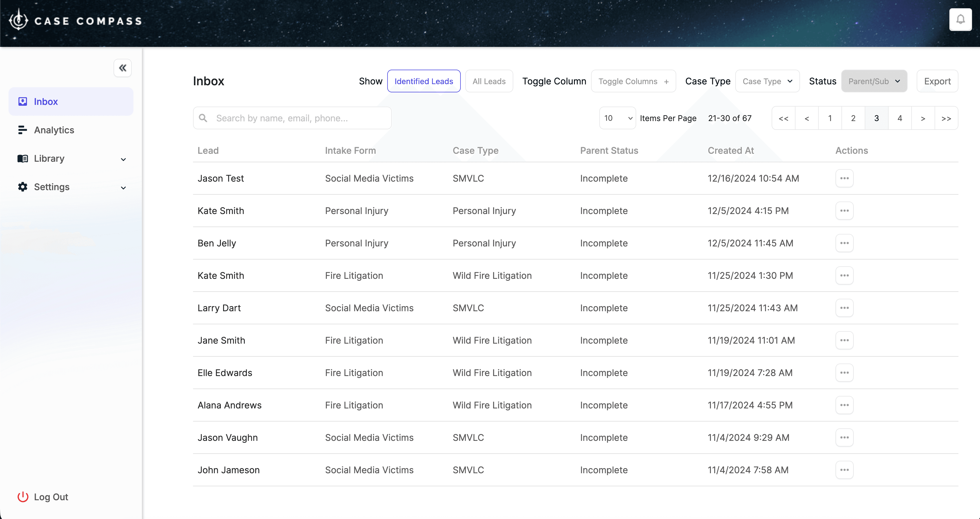Expand the Library section chevron
Screen dimensions: 980x519
click(123, 159)
